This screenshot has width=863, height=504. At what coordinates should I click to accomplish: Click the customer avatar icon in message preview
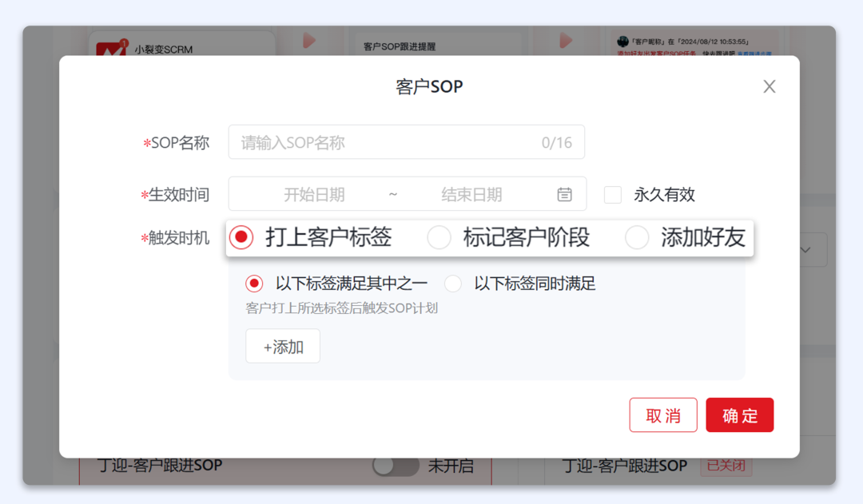622,41
